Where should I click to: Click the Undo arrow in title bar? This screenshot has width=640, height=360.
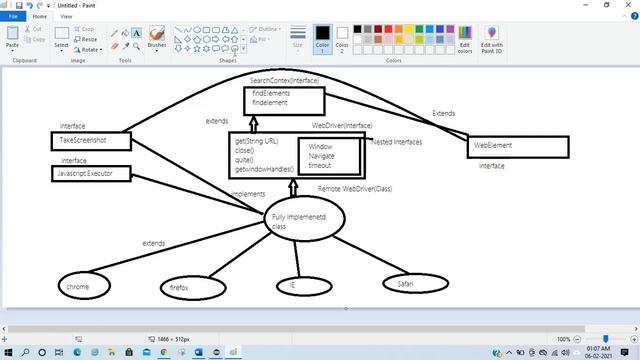(x=29, y=5)
